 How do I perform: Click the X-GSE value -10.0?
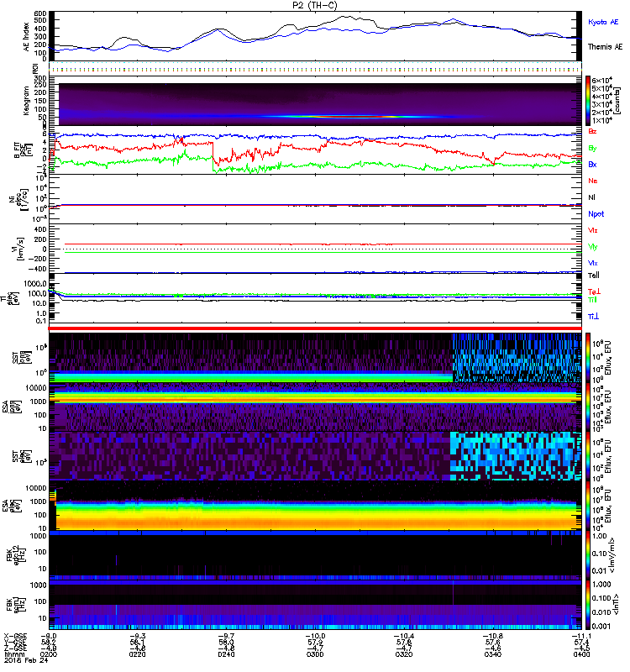315,636
